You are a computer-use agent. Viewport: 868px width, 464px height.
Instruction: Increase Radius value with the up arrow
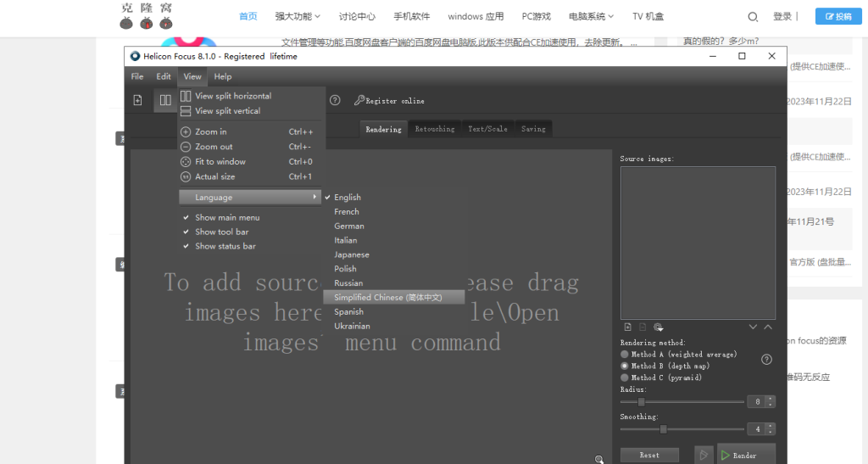(770, 399)
